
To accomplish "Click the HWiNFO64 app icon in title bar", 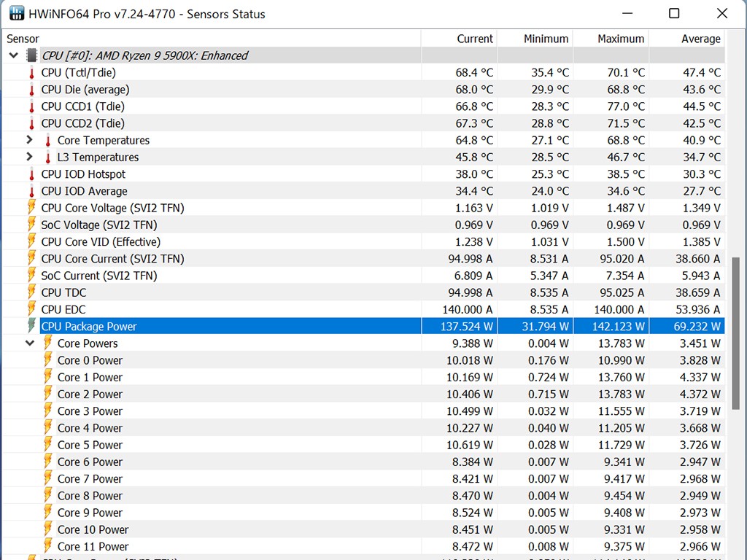I will click(16, 14).
